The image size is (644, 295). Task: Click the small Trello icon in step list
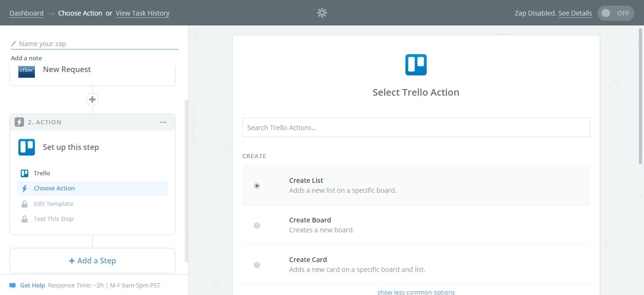(25, 173)
